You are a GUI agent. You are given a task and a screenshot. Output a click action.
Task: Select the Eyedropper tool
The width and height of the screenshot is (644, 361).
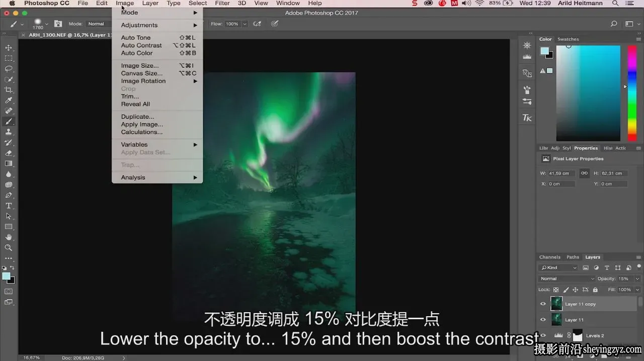click(x=9, y=101)
